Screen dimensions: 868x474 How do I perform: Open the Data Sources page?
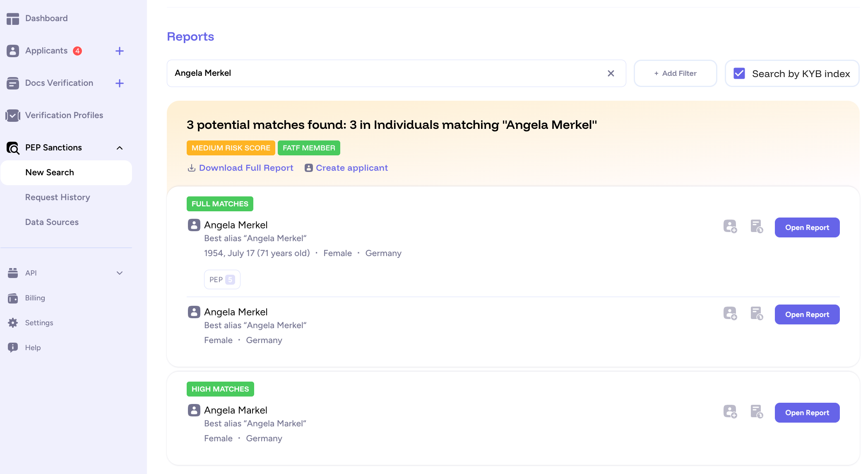pos(51,222)
